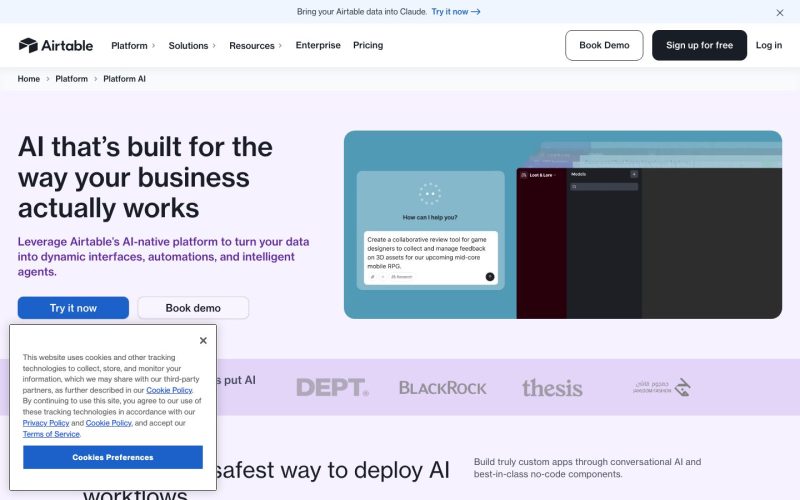
Task: Click the plus icon in Models panel
Action: (634, 174)
